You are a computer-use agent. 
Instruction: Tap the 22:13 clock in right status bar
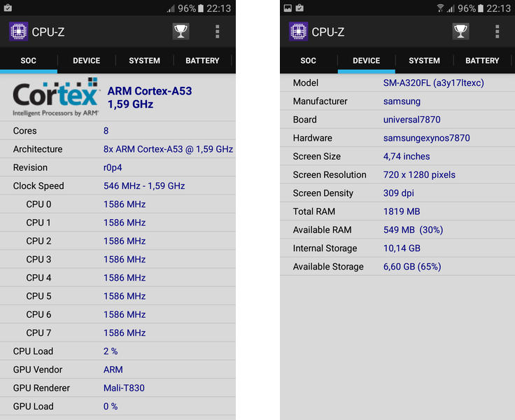(499, 8)
